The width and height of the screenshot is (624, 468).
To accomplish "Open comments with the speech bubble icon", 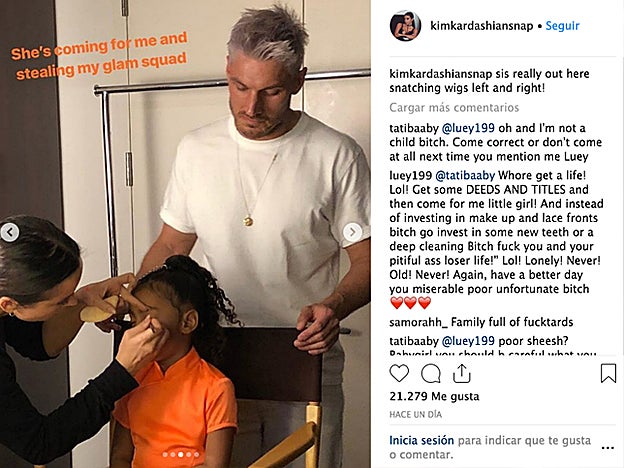I will (x=431, y=374).
